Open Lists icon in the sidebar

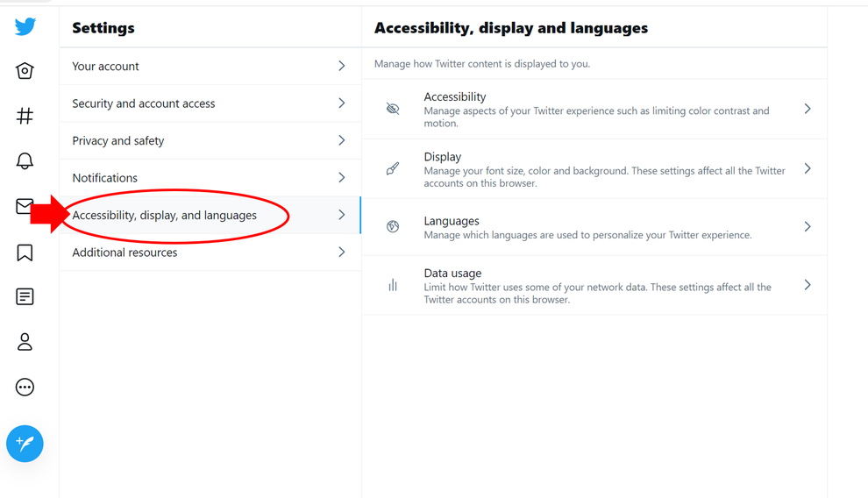pos(25,296)
